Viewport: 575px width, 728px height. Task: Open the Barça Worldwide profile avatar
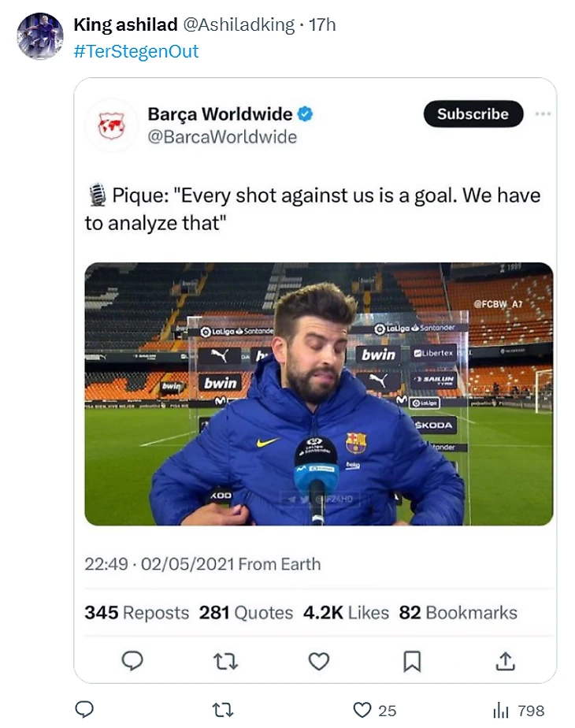111,125
